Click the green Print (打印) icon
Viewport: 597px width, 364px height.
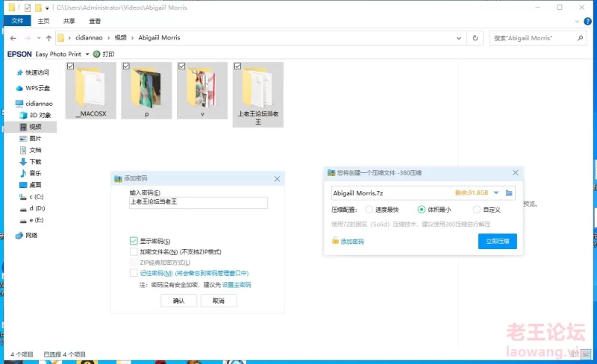(x=97, y=54)
